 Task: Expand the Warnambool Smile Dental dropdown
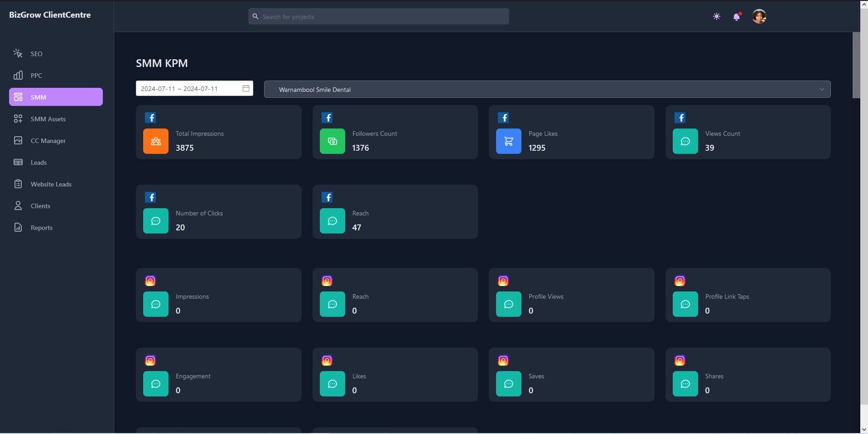(x=547, y=89)
